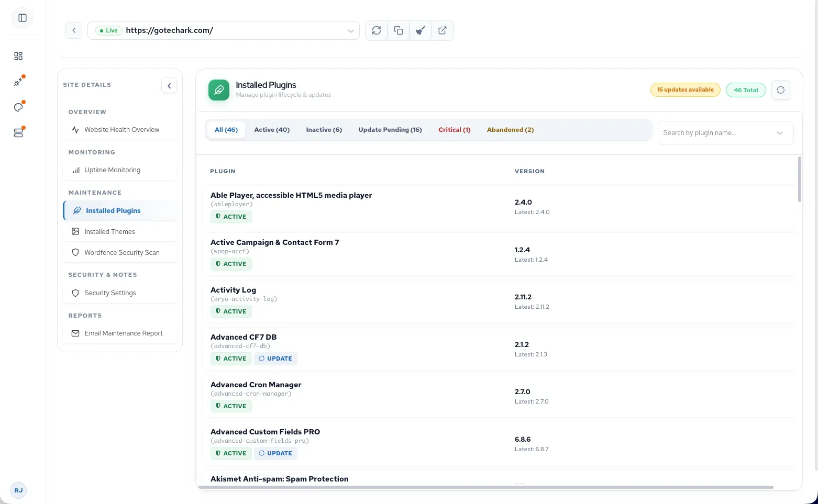This screenshot has width=818, height=504.
Task: Collapse the Site Details panel
Action: tap(169, 86)
